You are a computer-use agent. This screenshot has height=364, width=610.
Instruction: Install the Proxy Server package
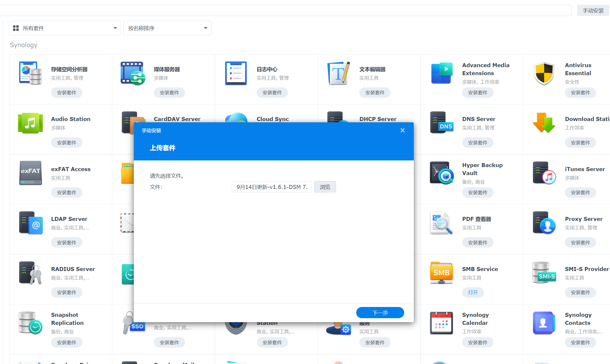click(x=580, y=242)
